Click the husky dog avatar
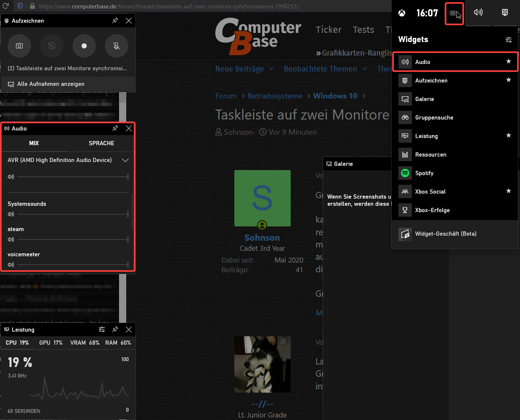Screen dimensions: 520x420 (263, 364)
